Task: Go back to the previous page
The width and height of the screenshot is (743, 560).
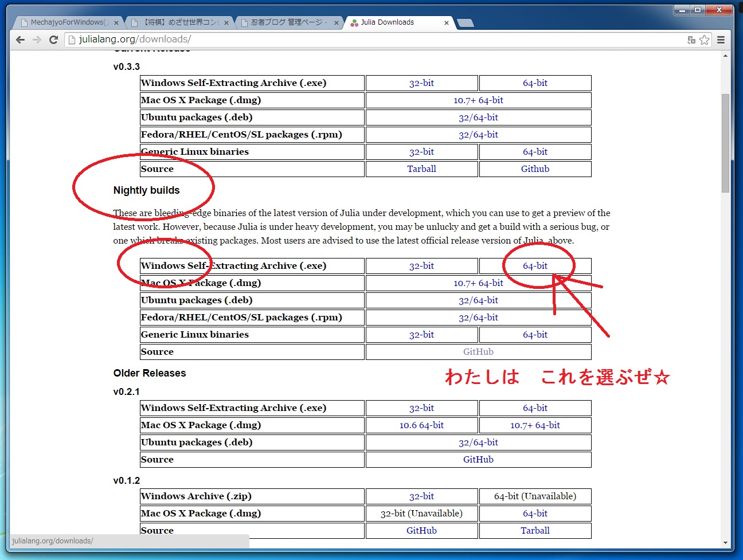Action: point(21,40)
